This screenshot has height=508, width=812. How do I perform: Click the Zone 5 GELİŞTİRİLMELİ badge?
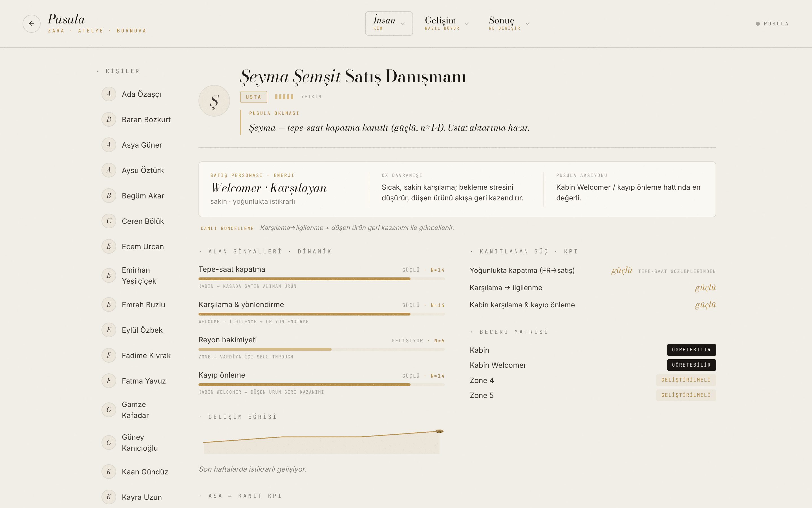pos(686,395)
